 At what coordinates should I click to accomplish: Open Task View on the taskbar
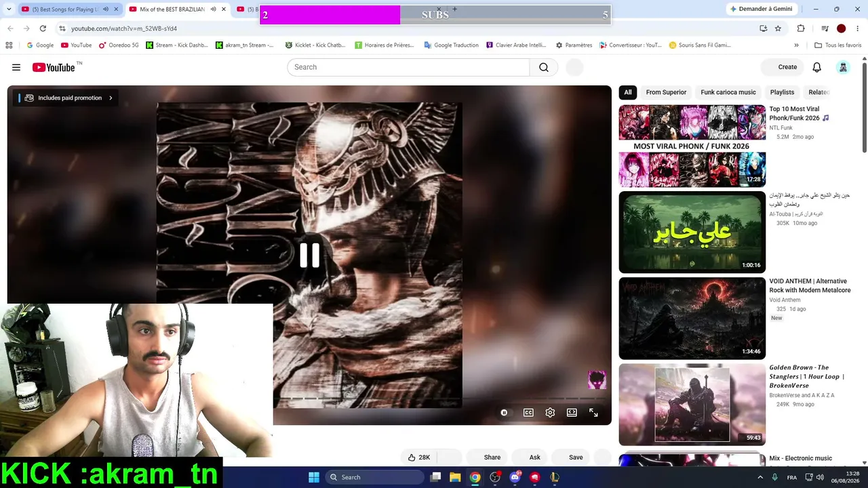click(436, 477)
